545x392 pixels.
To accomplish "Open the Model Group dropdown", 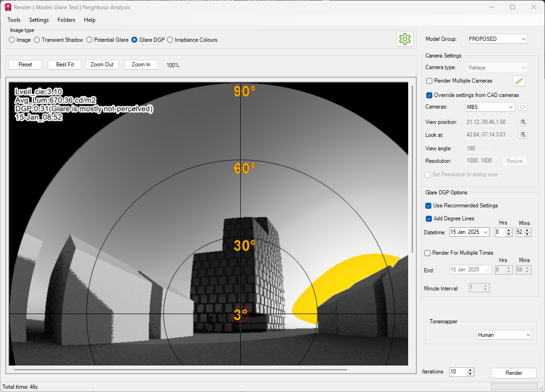I will tap(497, 39).
